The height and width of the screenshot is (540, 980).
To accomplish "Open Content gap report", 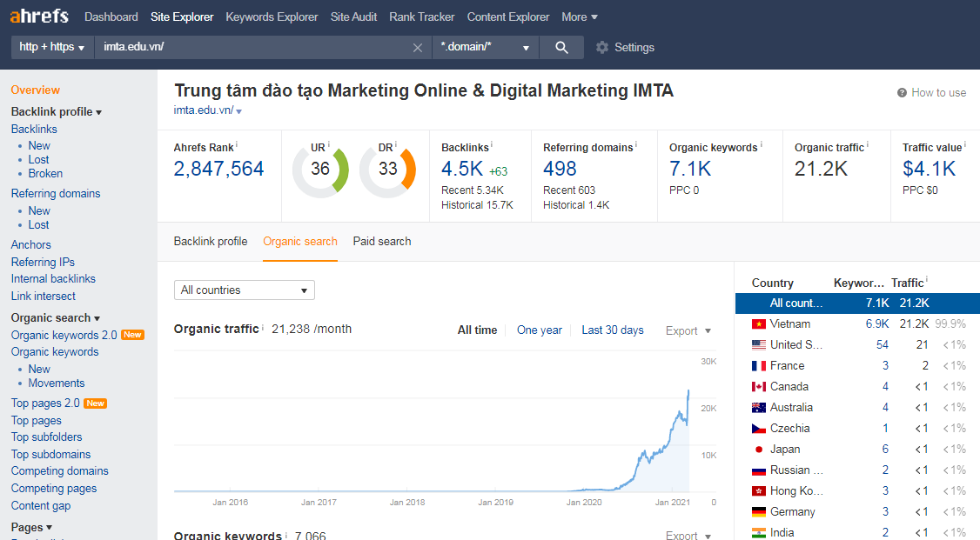I will pyautogui.click(x=41, y=506).
